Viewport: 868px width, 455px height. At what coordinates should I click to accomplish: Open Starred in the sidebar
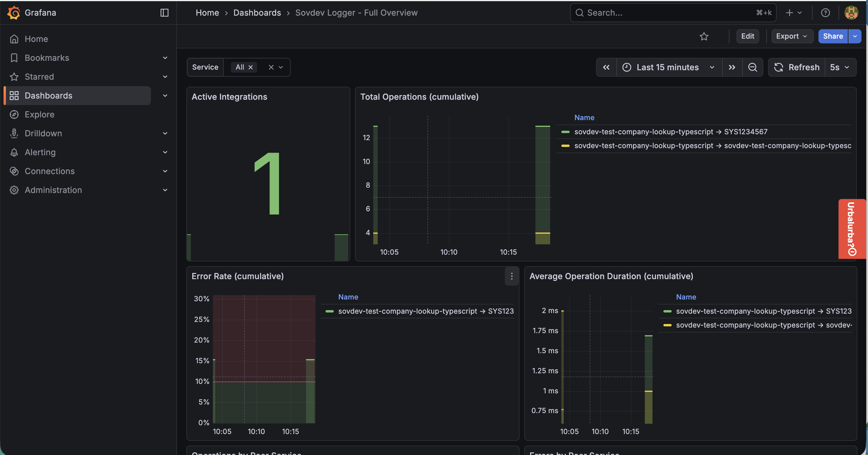point(39,76)
